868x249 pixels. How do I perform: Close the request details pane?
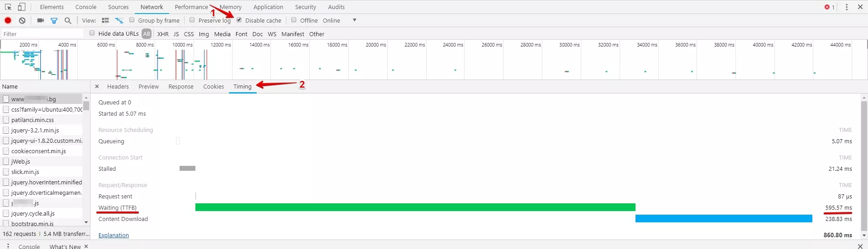click(x=97, y=86)
